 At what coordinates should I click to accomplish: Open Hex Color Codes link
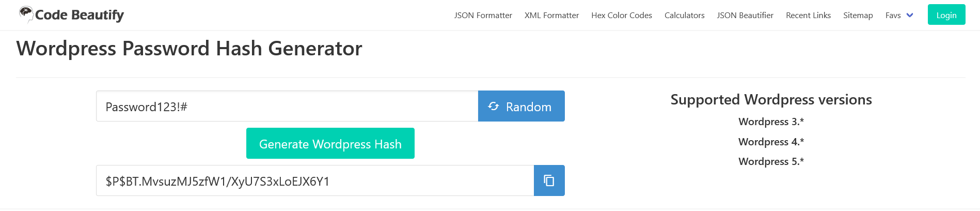(622, 16)
